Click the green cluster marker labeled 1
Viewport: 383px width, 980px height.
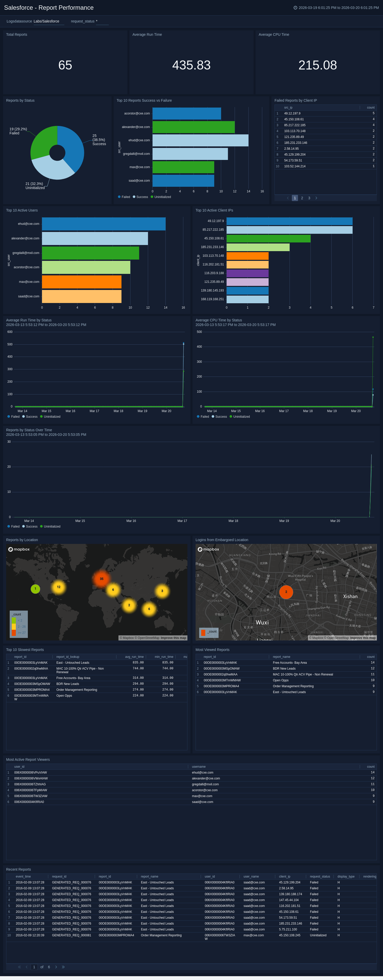tap(35, 589)
